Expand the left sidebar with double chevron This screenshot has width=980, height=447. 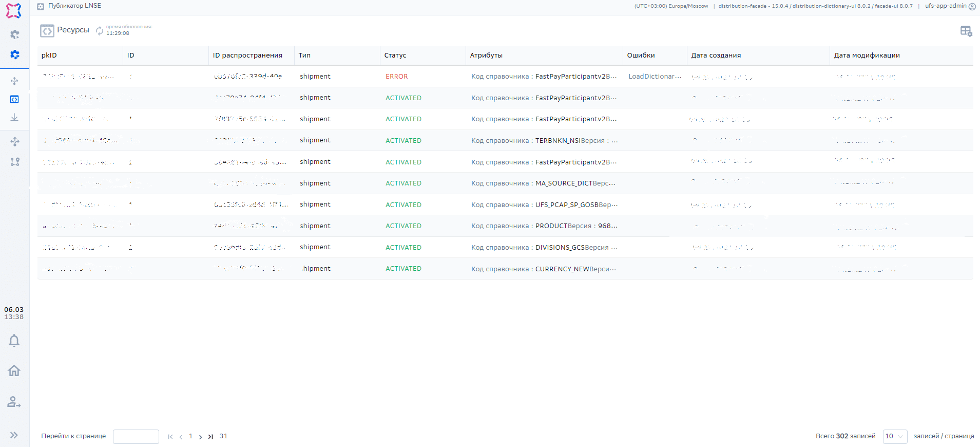point(14,435)
